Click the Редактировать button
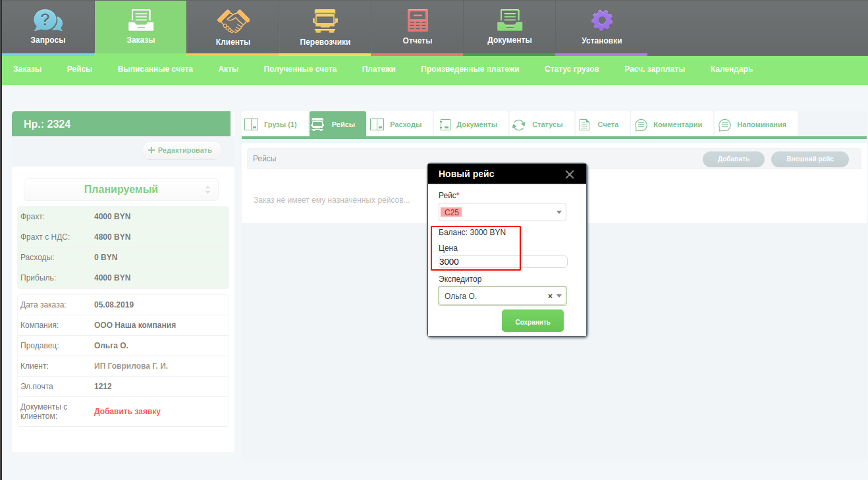Viewport: 868px width, 480px height. tap(182, 150)
